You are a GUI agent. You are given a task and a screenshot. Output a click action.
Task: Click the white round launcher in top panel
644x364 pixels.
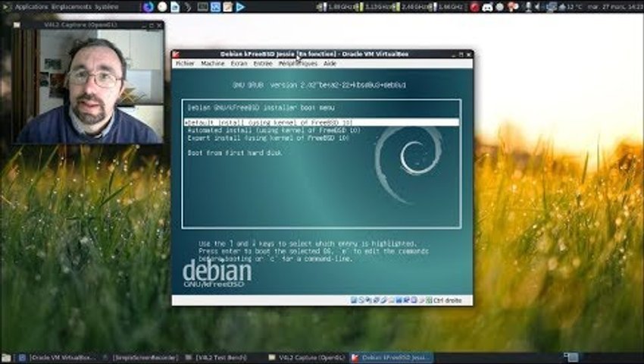click(162, 7)
